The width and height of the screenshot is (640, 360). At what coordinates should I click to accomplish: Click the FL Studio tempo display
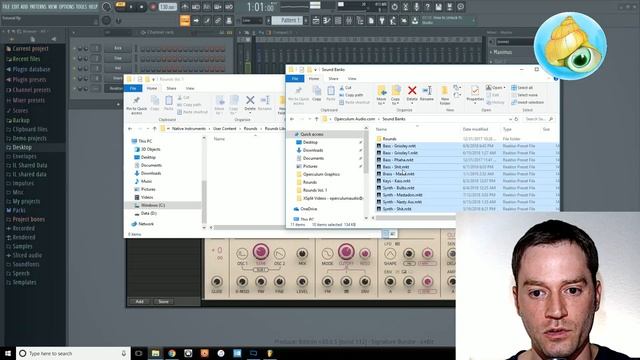click(x=168, y=7)
